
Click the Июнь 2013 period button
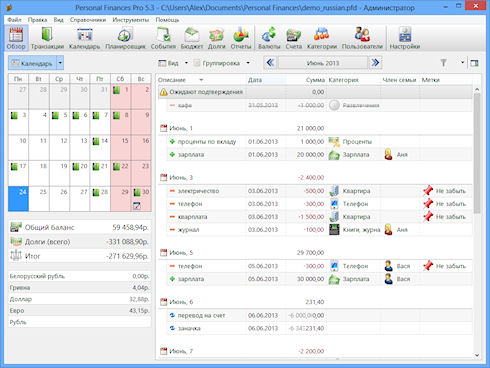(323, 63)
